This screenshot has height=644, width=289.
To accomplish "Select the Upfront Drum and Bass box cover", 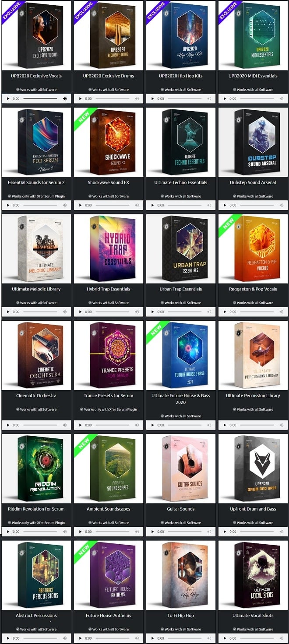I will pyautogui.click(x=253, y=468).
